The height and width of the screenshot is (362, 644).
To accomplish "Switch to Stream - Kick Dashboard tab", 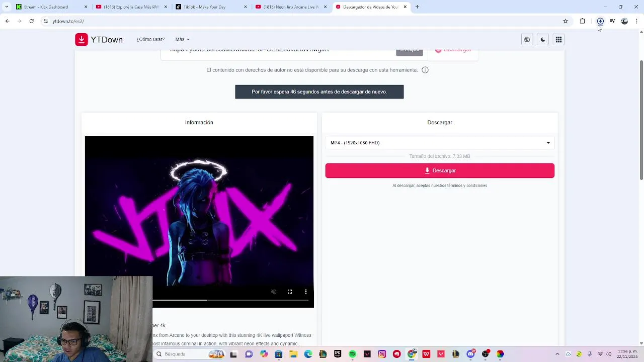I will (x=50, y=7).
